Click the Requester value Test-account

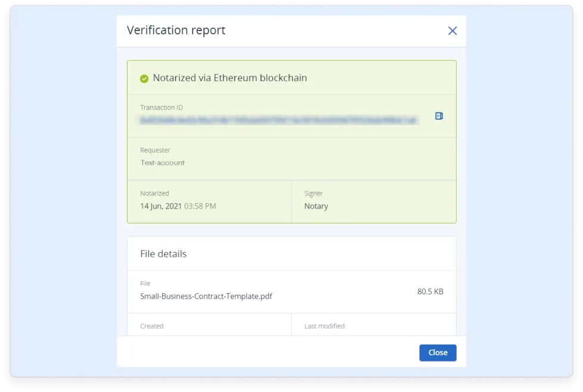click(162, 162)
